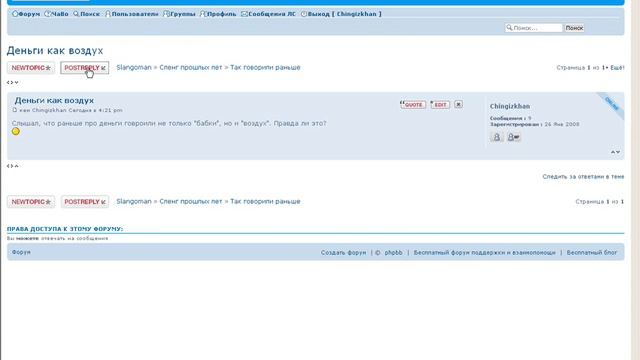Image resolution: width=640 pixels, height=360 pixels.
Task: Click the Online ribbon on the post
Action: pos(612,104)
